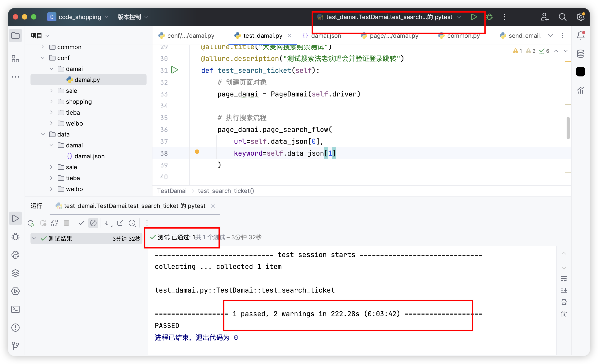Open the Terminal tool window
598x364 pixels.
tap(15, 309)
